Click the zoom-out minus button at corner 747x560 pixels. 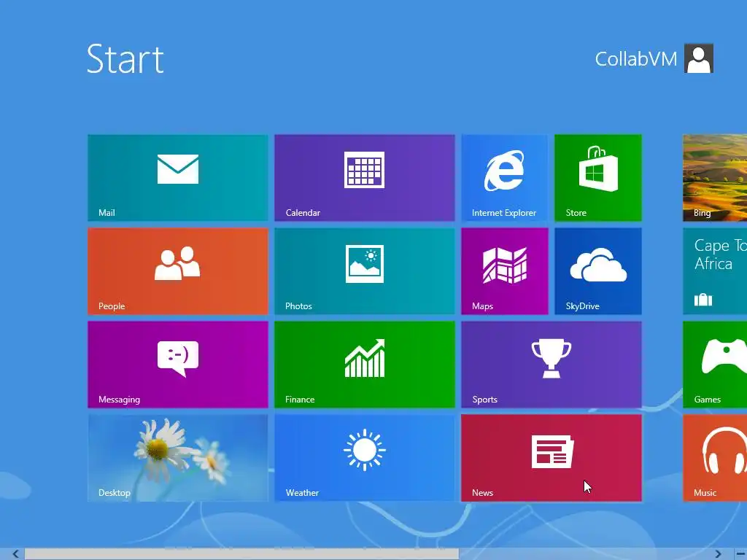pos(741,554)
